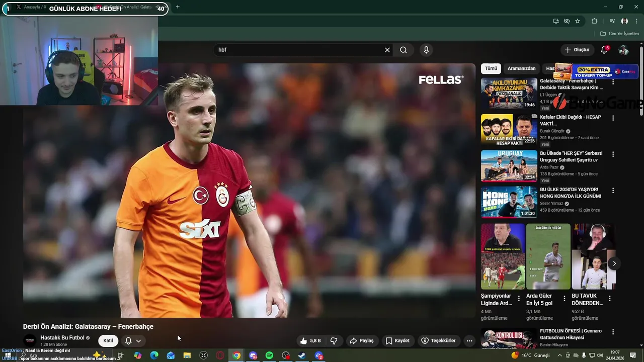Click the Paylaş share button

click(362, 341)
